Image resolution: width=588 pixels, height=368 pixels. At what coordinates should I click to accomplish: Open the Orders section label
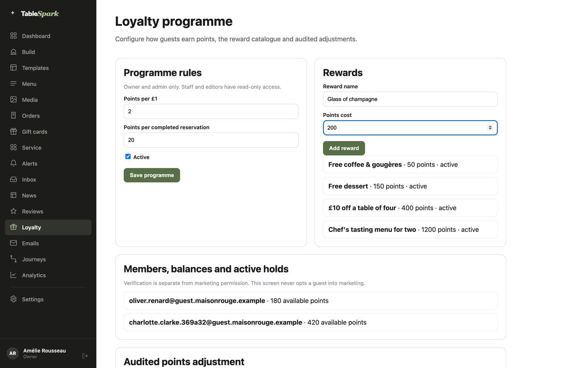(x=31, y=116)
